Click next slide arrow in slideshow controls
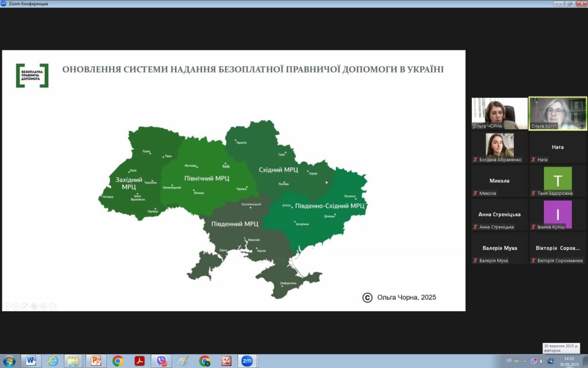 click(16, 306)
